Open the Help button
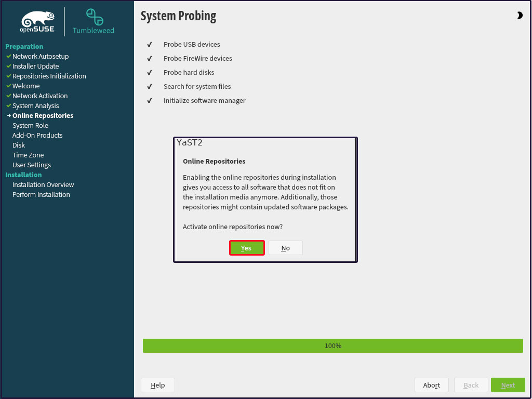The width and height of the screenshot is (532, 399). click(x=158, y=385)
